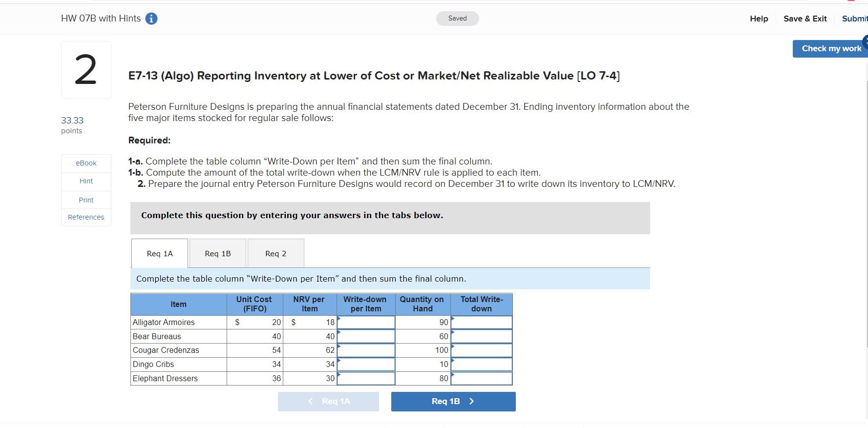Viewport: 868px width, 428px height.
Task: Switch to the Req 2 tab
Action: tap(276, 253)
